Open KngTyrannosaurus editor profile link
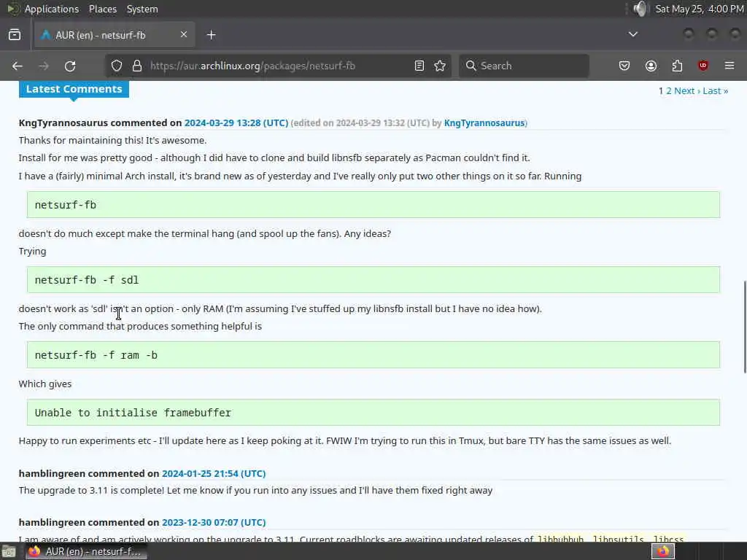The width and height of the screenshot is (747, 560). (484, 122)
